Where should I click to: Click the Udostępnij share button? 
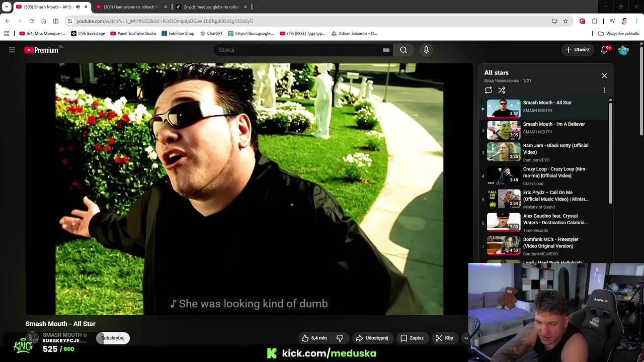pos(372,338)
